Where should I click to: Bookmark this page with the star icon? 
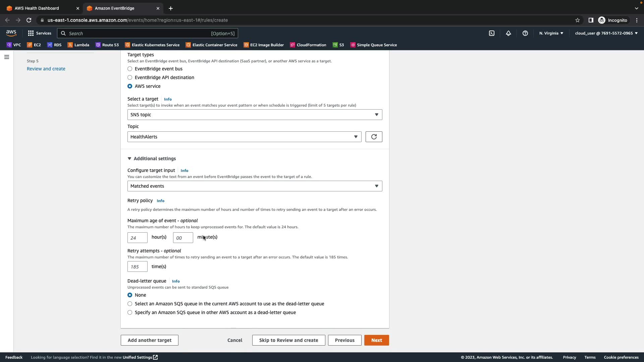click(577, 20)
